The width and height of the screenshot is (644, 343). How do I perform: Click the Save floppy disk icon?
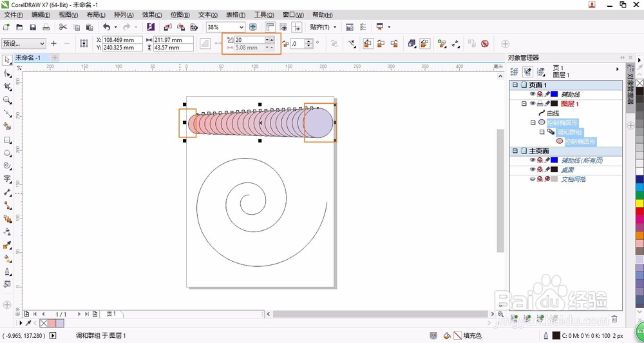[x=33, y=27]
